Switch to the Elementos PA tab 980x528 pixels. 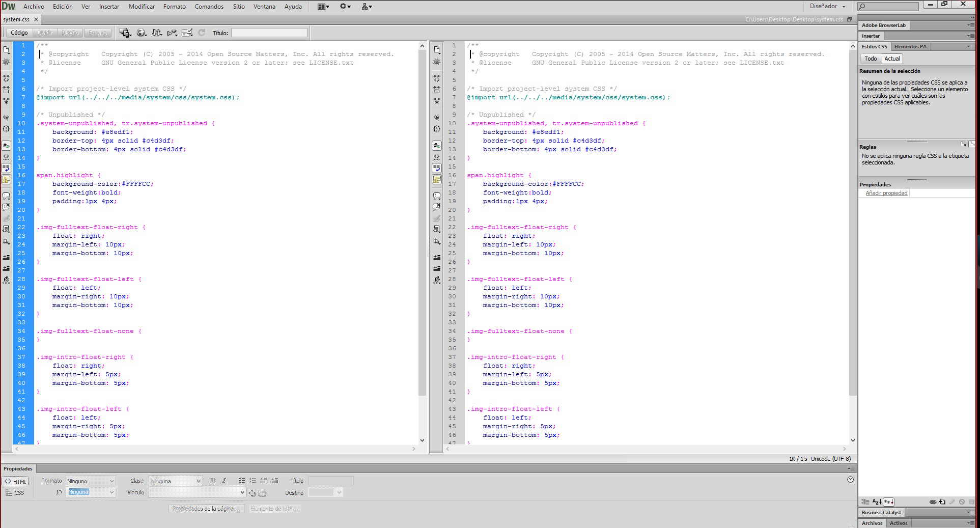[x=910, y=46]
